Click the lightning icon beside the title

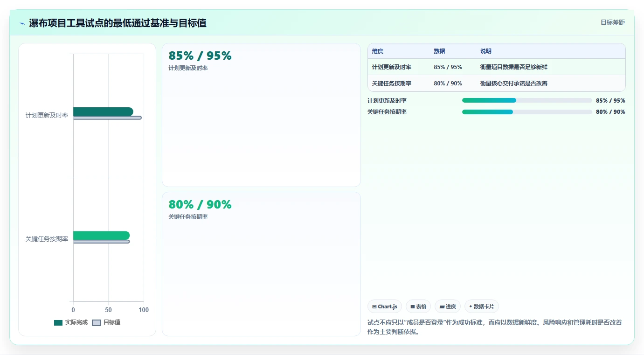[x=22, y=23]
